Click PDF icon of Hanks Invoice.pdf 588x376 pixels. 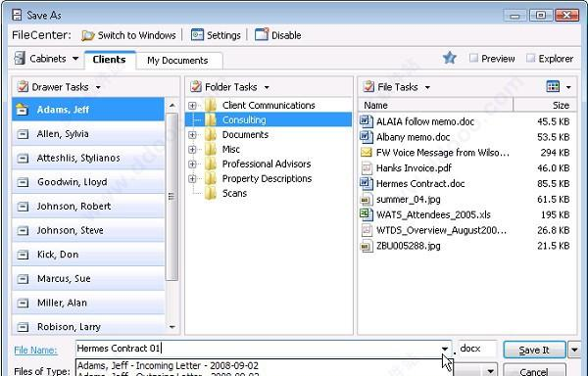point(367,168)
